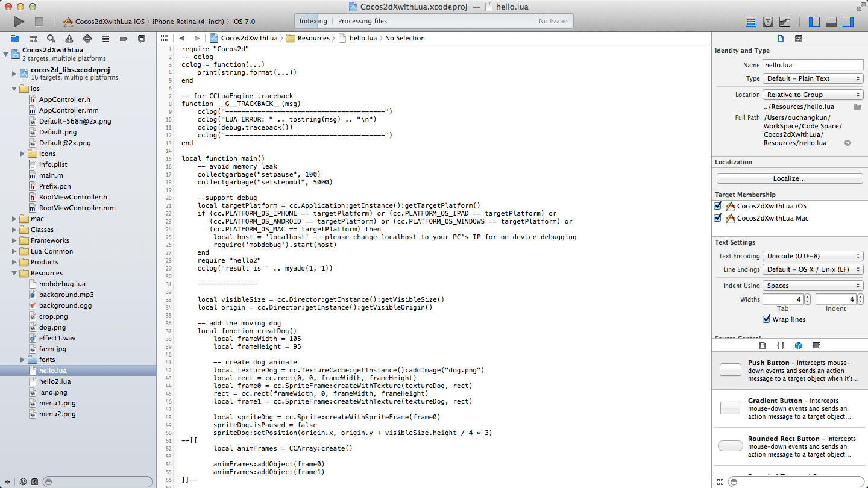This screenshot has height=488, width=868.
Task: Click the Localize... button
Action: click(789, 178)
